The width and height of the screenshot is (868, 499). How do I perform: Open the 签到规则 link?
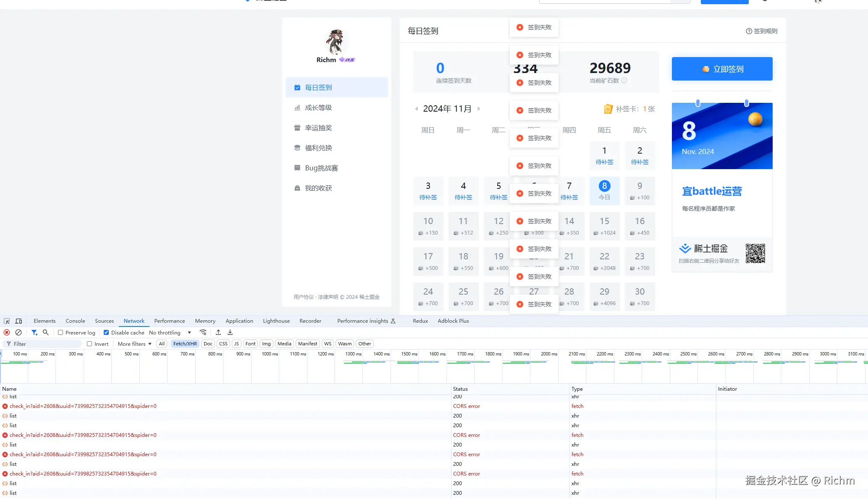point(762,31)
